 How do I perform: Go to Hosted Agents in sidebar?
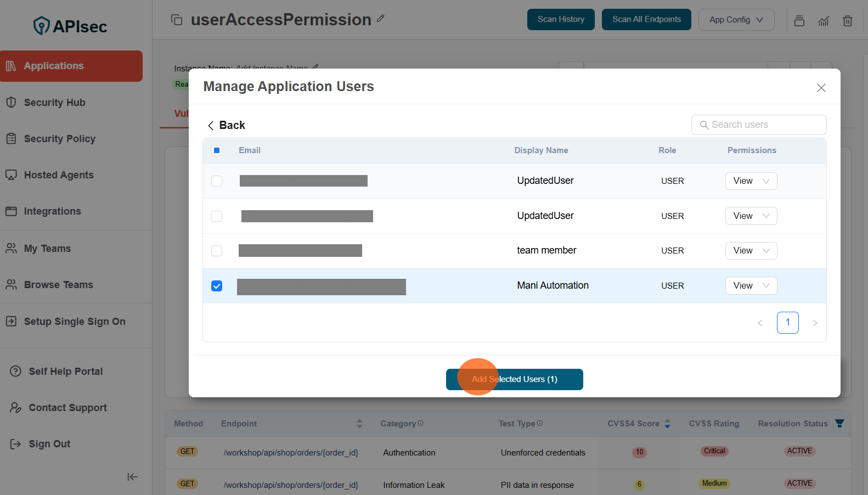tap(59, 175)
